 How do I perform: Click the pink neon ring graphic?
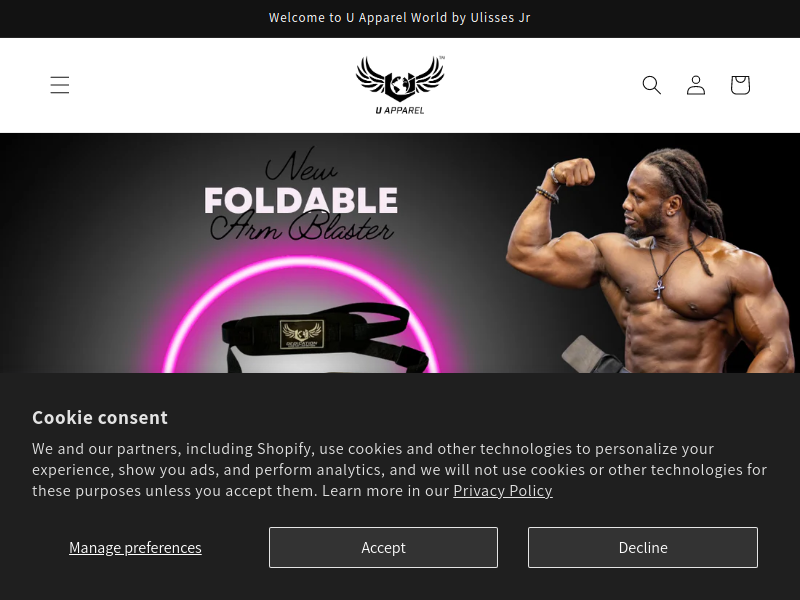coord(301,315)
